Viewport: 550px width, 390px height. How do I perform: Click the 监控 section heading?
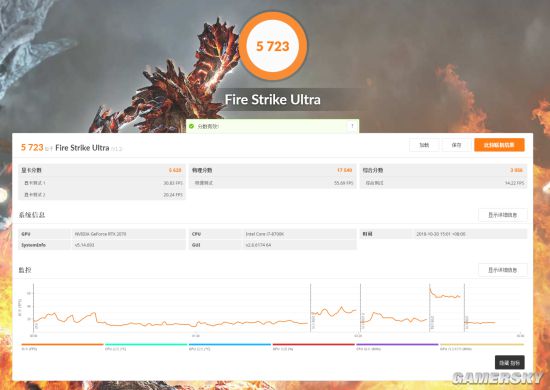point(25,270)
